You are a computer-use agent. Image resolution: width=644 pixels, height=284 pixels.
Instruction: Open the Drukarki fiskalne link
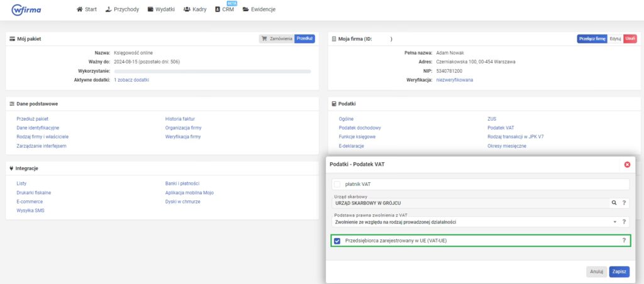pos(33,192)
